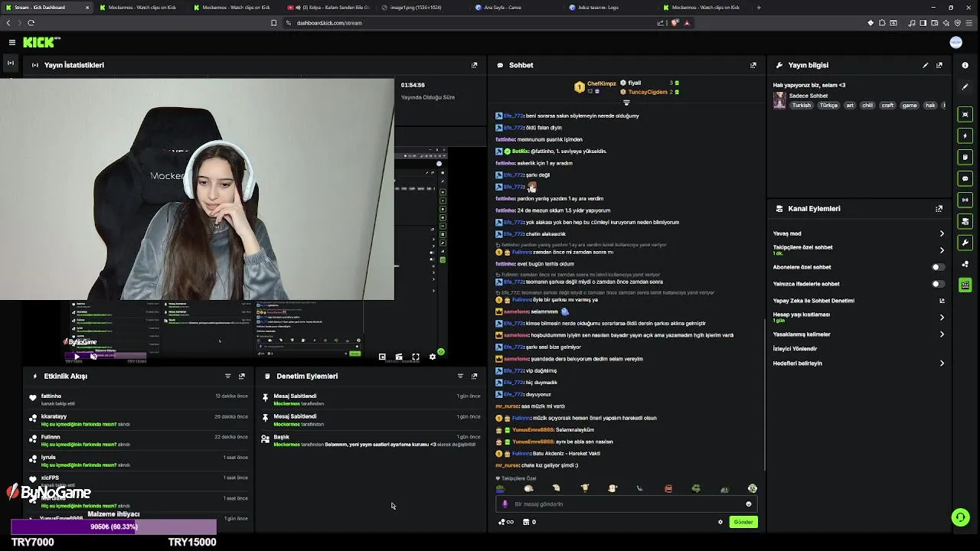Click İzleyici Yönlendir action

point(795,349)
